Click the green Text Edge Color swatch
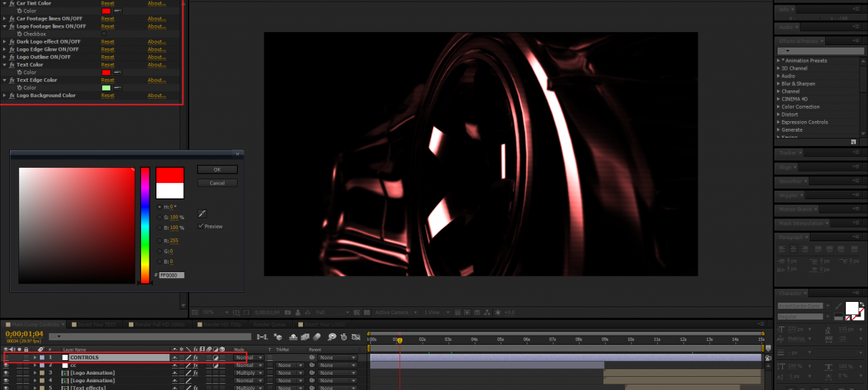Screen dimensions: 868x390 point(107,88)
